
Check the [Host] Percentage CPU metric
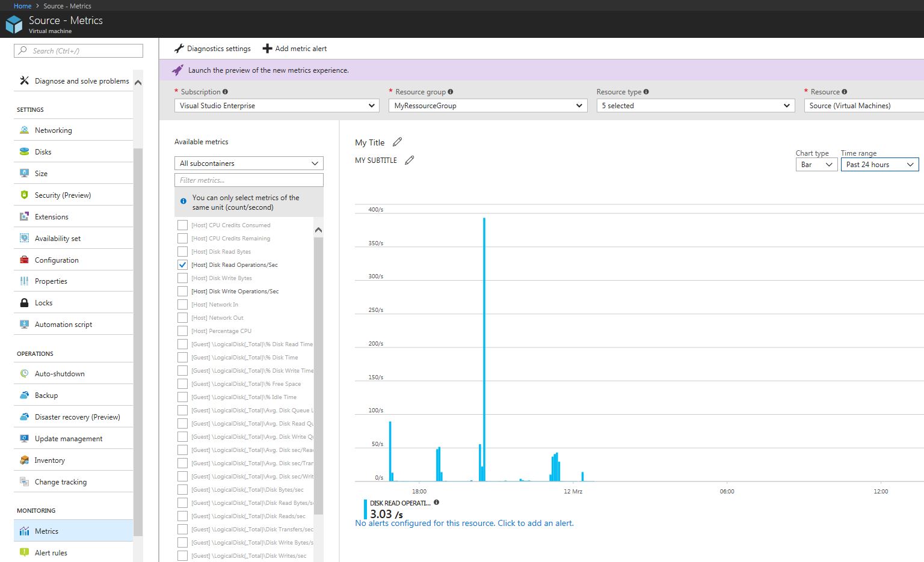183,331
